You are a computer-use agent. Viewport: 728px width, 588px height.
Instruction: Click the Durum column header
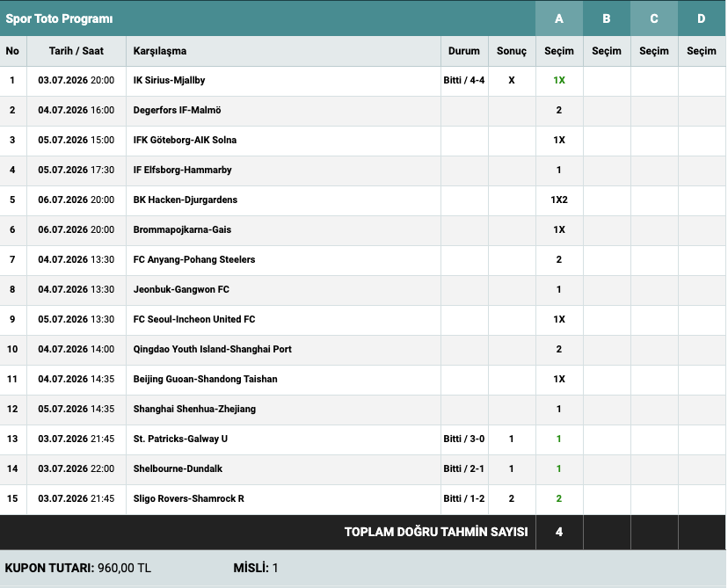click(464, 51)
